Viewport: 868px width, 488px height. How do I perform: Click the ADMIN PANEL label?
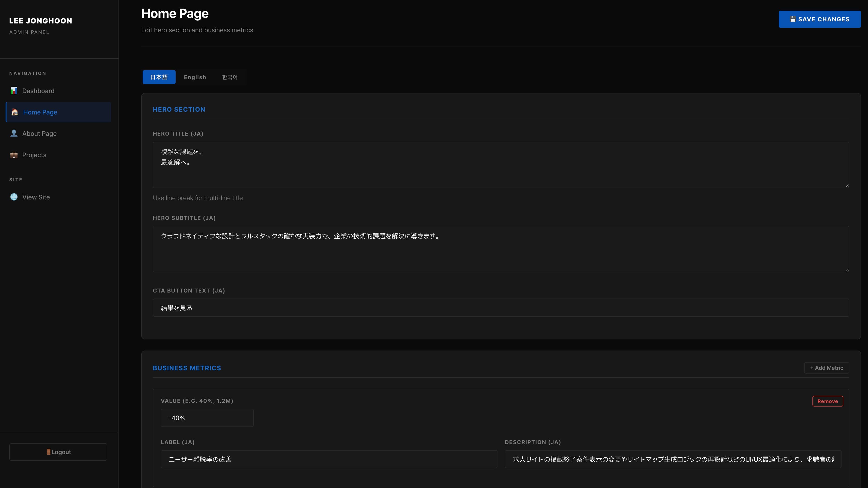pyautogui.click(x=29, y=32)
